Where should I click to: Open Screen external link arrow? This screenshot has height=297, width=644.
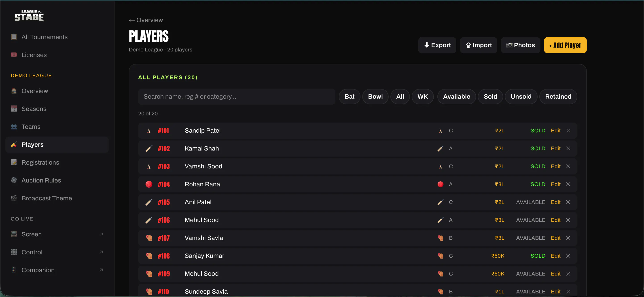[101, 234]
